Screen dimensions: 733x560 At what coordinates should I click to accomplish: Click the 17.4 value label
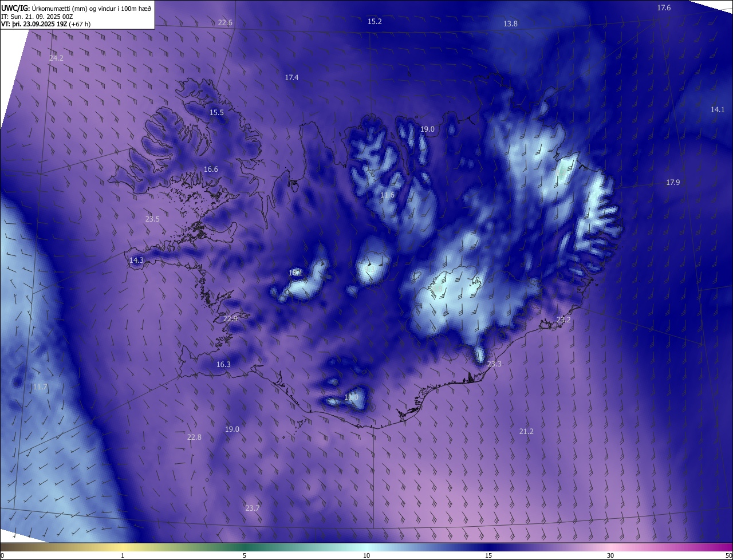click(x=291, y=77)
